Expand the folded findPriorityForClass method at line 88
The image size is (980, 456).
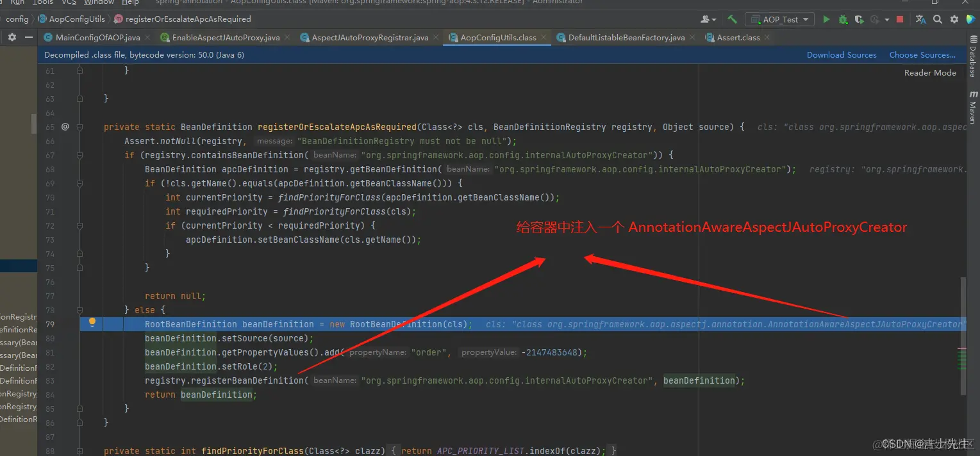click(x=79, y=451)
